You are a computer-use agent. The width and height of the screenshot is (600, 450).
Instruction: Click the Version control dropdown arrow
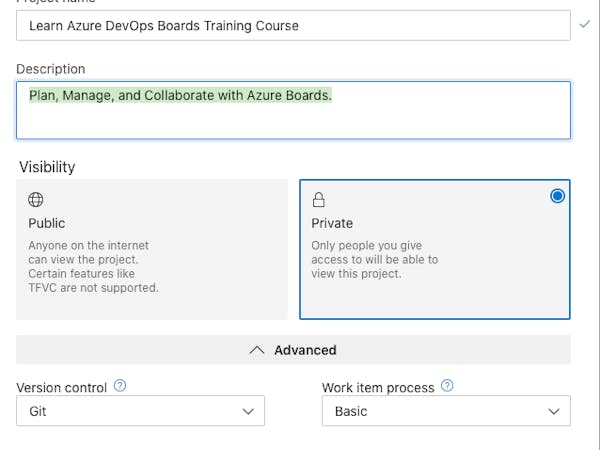[x=248, y=411]
